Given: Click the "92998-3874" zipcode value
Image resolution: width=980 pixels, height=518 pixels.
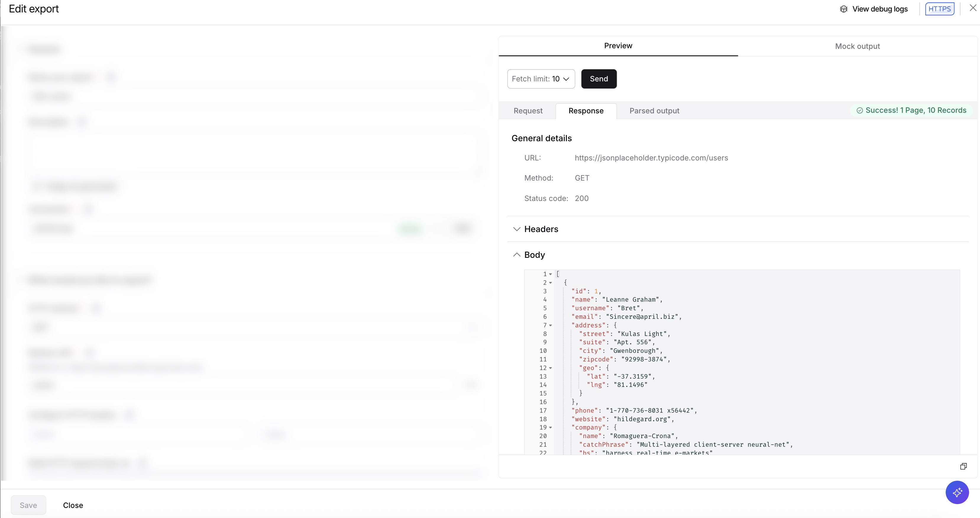Looking at the screenshot, I should click(644, 359).
